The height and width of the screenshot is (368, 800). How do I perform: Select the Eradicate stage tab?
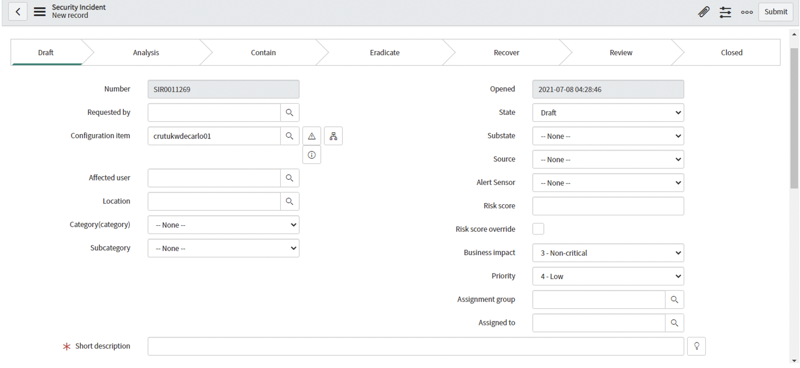(x=385, y=53)
